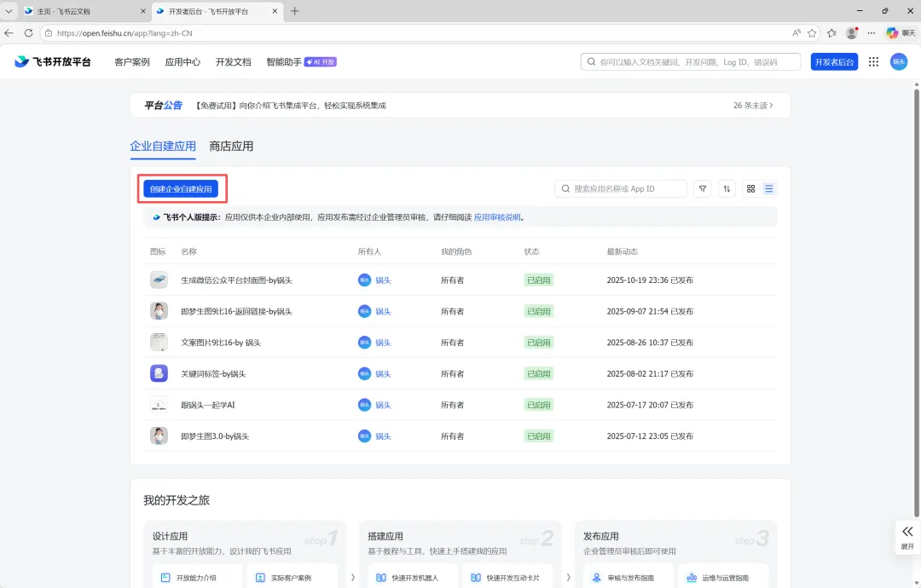
Task: Click 开发者后台 button
Action: (x=834, y=61)
